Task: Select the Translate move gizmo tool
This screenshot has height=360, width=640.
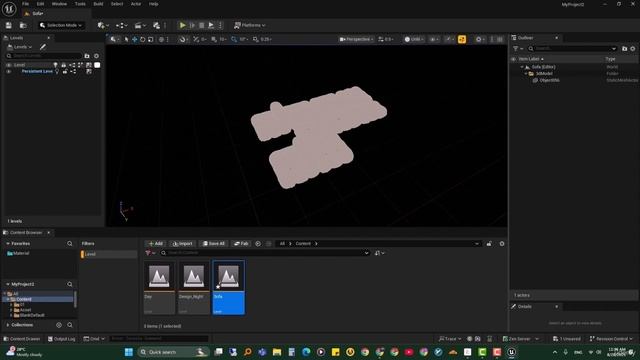Action: point(134,40)
